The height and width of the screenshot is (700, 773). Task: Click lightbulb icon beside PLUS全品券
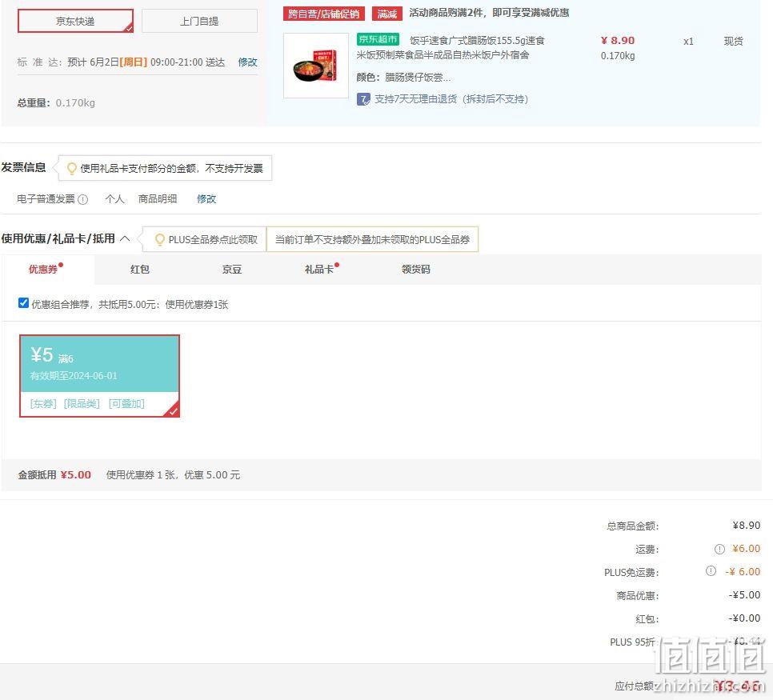pyautogui.click(x=160, y=239)
